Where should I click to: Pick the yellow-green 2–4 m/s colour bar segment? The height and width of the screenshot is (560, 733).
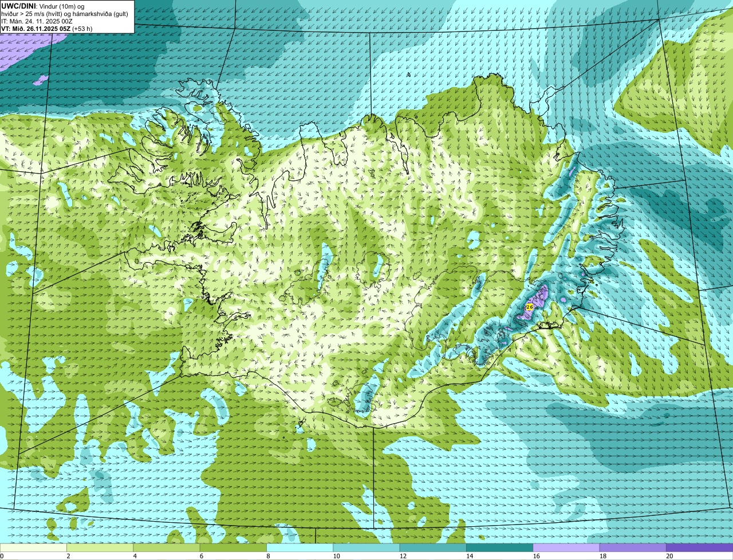click(100, 547)
